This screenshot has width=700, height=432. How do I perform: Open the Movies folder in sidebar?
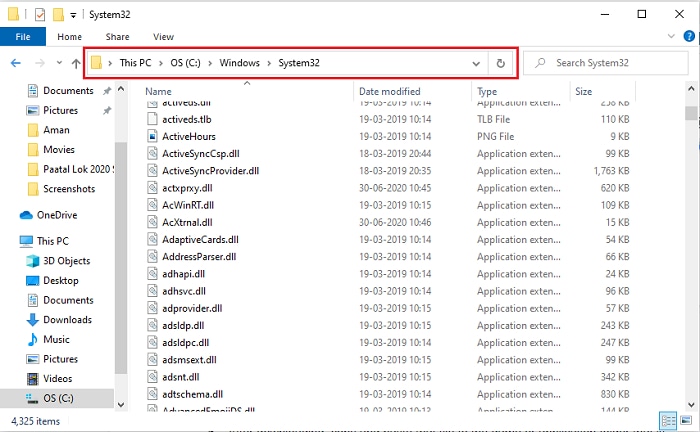(58, 150)
